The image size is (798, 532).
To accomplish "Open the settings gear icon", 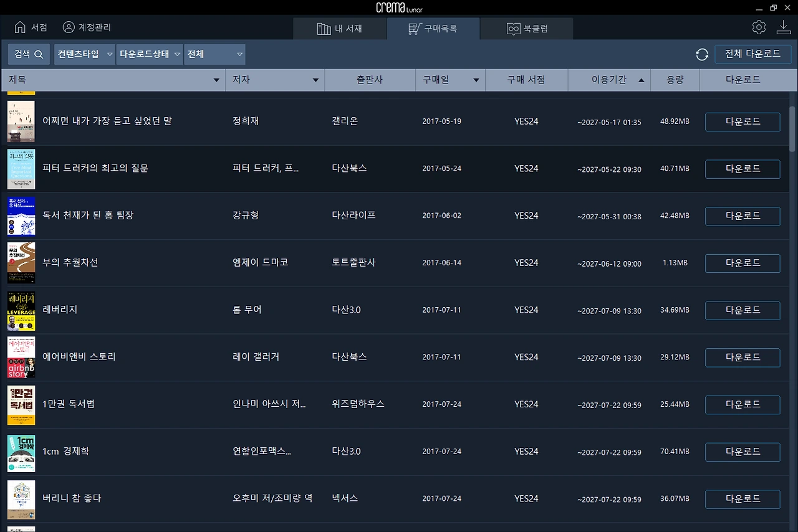I will point(759,27).
